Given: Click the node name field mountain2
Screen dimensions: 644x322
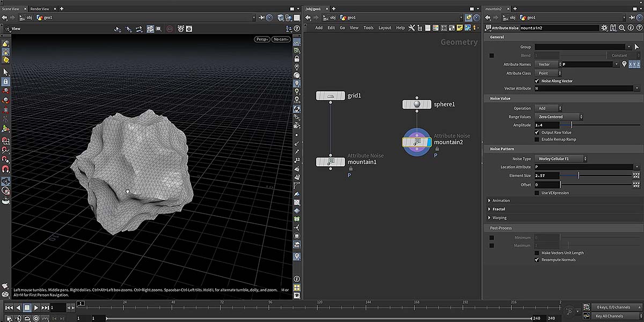Looking at the screenshot, I should pyautogui.click(x=559, y=28).
